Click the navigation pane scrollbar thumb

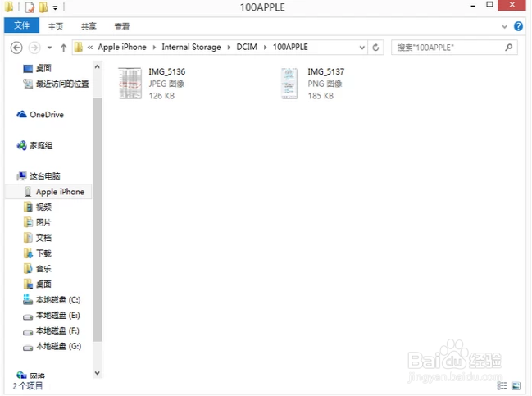[97, 220]
